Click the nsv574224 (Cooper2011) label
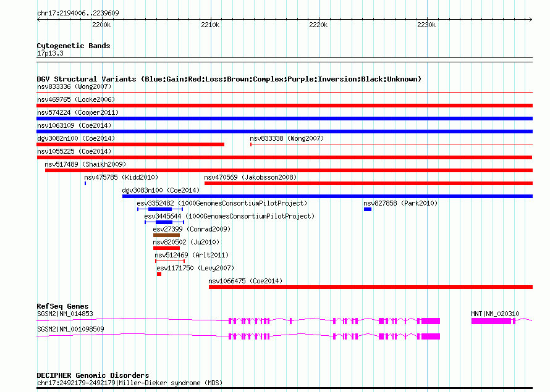Viewport: 550px width, 392px height. pyautogui.click(x=78, y=112)
